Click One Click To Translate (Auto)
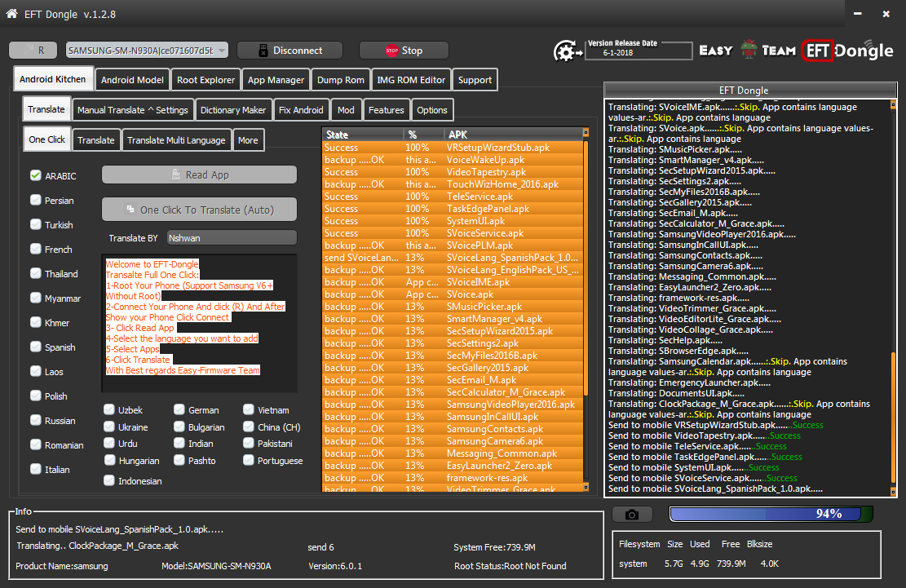This screenshot has height=588, width=906. pyautogui.click(x=199, y=210)
